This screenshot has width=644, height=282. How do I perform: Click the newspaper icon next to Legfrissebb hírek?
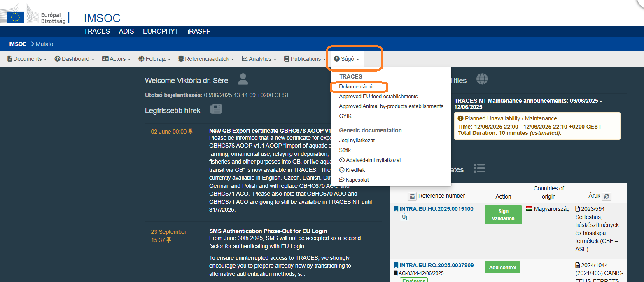click(216, 109)
